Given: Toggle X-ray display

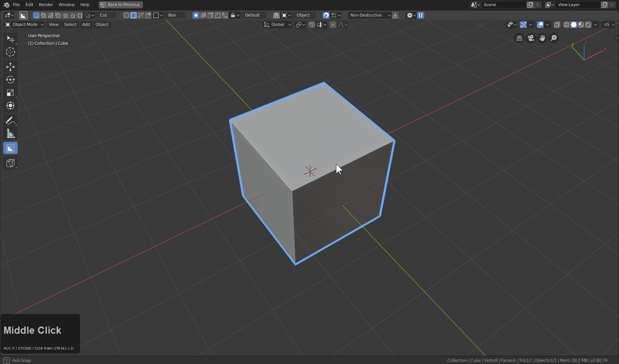Looking at the screenshot, I should [x=557, y=24].
